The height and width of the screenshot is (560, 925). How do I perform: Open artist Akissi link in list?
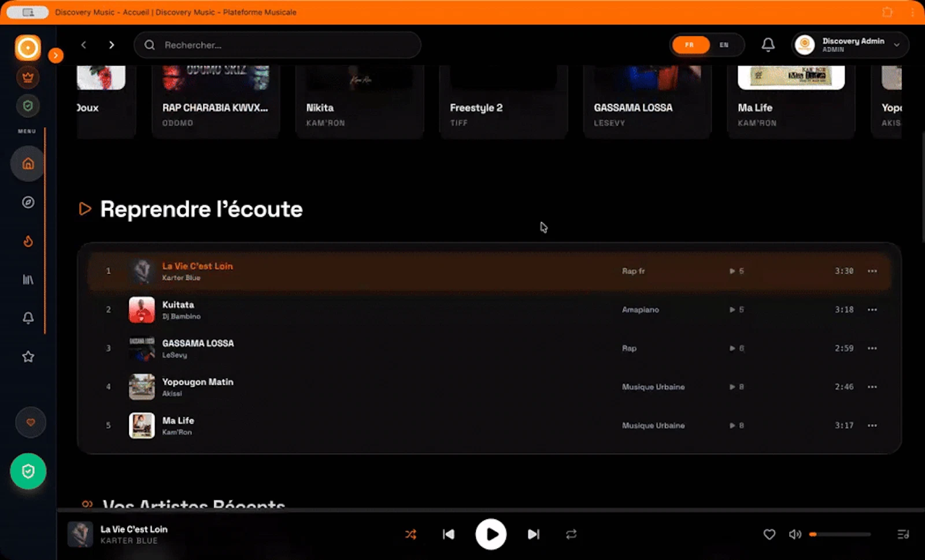tap(172, 394)
